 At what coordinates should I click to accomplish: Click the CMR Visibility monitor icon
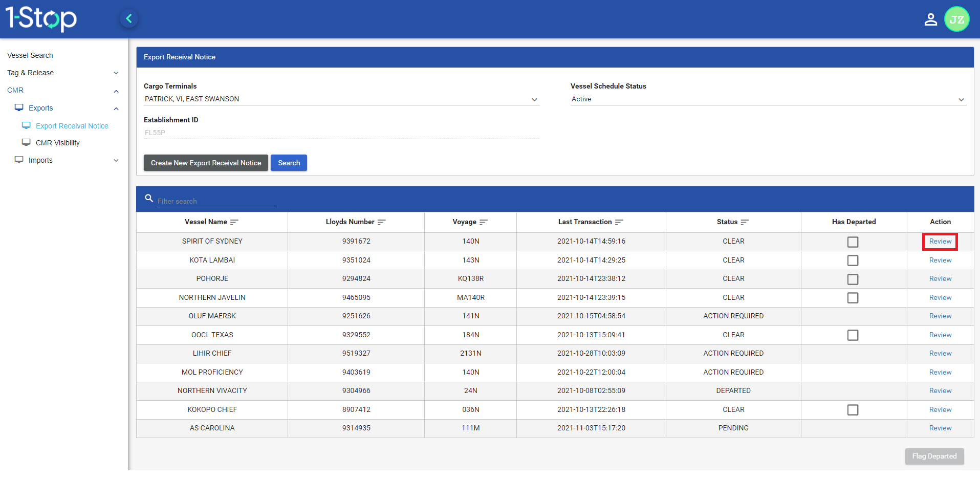[26, 142]
